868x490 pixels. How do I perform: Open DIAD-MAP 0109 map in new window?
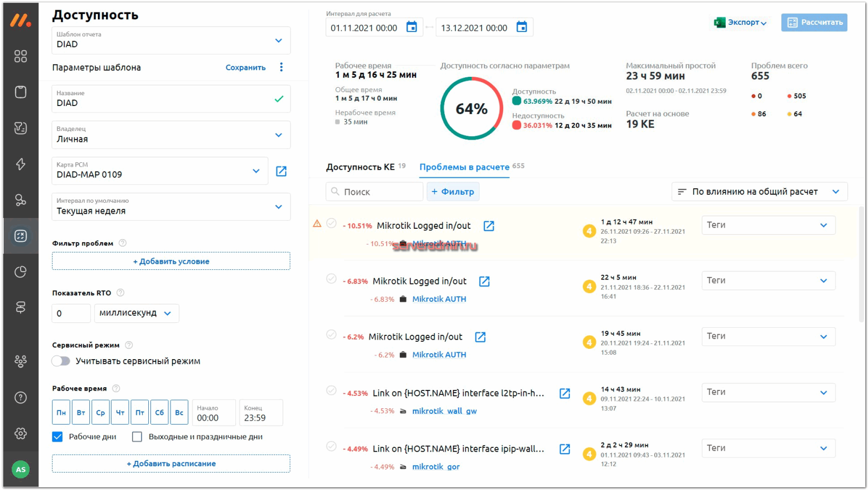(281, 171)
